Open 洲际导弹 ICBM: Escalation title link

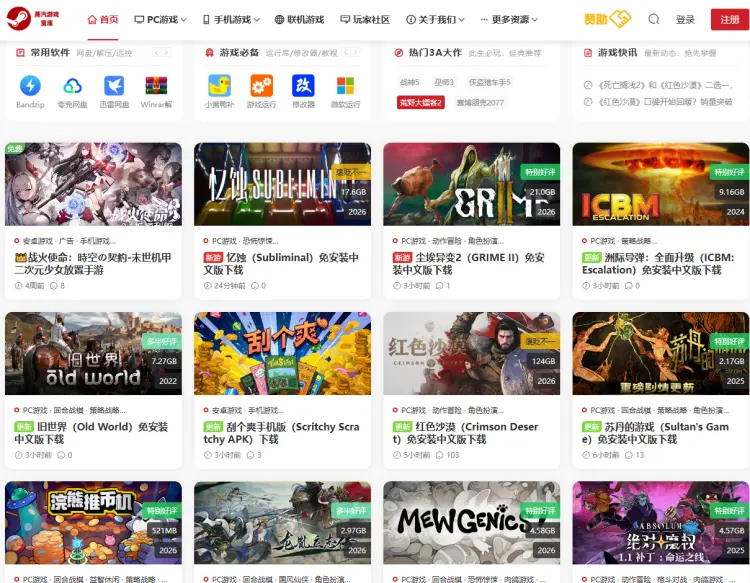[658, 264]
